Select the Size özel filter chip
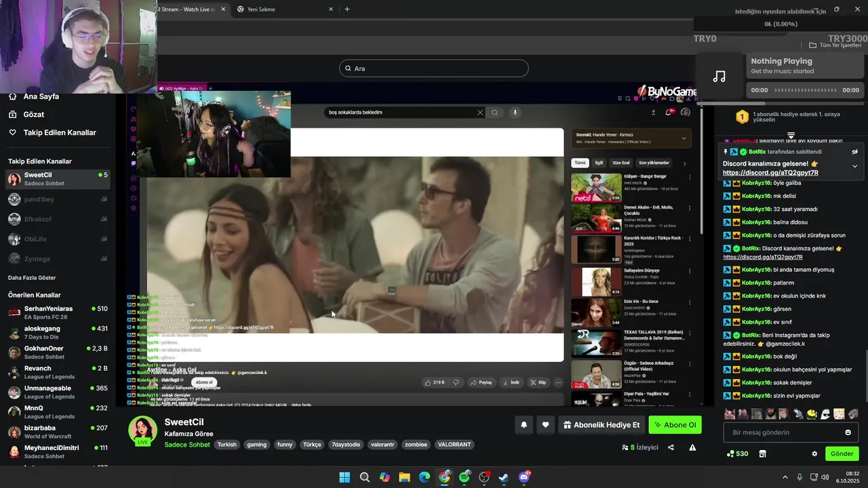Screen dimensions: 868x488 [x=621, y=163]
